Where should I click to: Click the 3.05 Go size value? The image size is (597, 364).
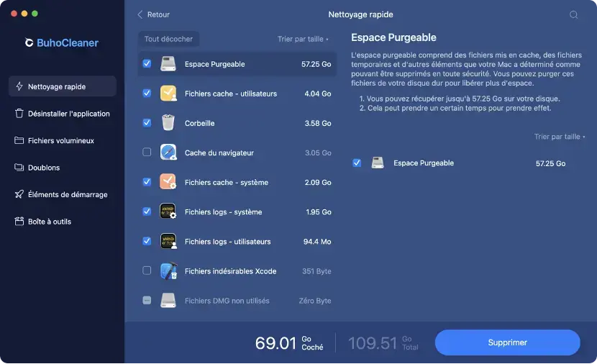tap(317, 153)
